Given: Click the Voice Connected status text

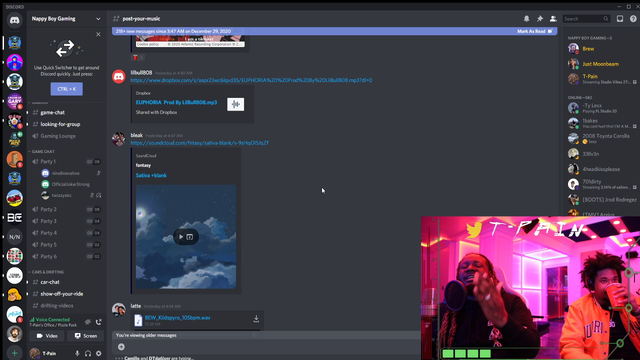Looking at the screenshot, I should (53, 320).
